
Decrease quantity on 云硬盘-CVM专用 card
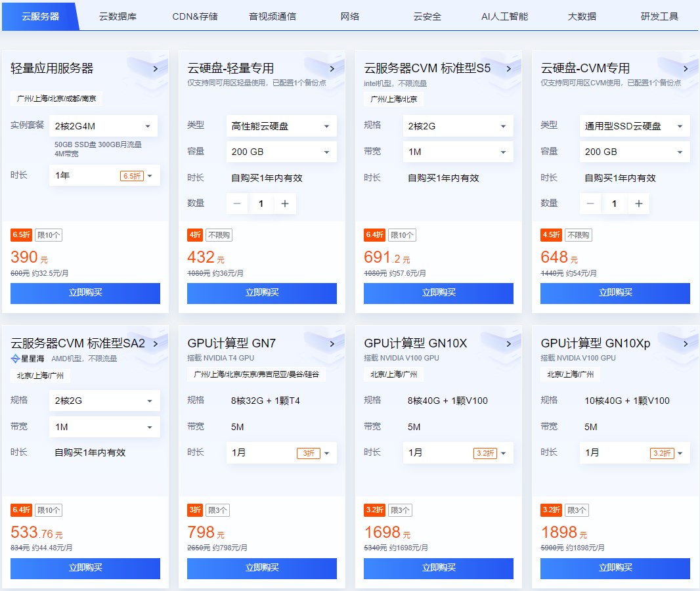pos(590,204)
